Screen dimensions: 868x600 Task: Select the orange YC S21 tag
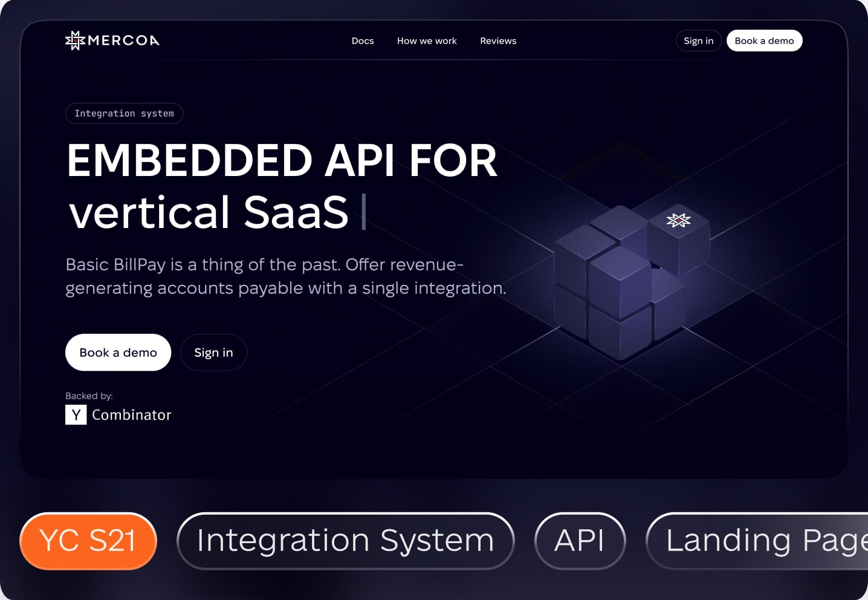[x=88, y=541]
